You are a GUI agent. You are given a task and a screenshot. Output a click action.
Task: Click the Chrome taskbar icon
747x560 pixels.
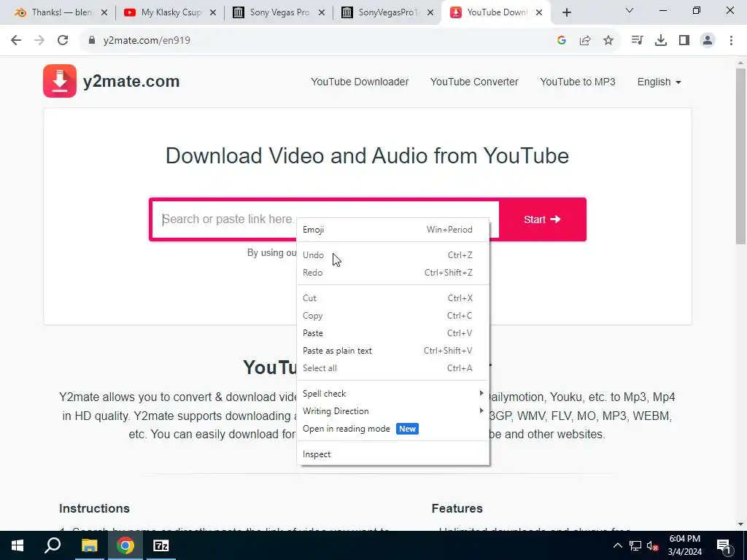(x=125, y=545)
